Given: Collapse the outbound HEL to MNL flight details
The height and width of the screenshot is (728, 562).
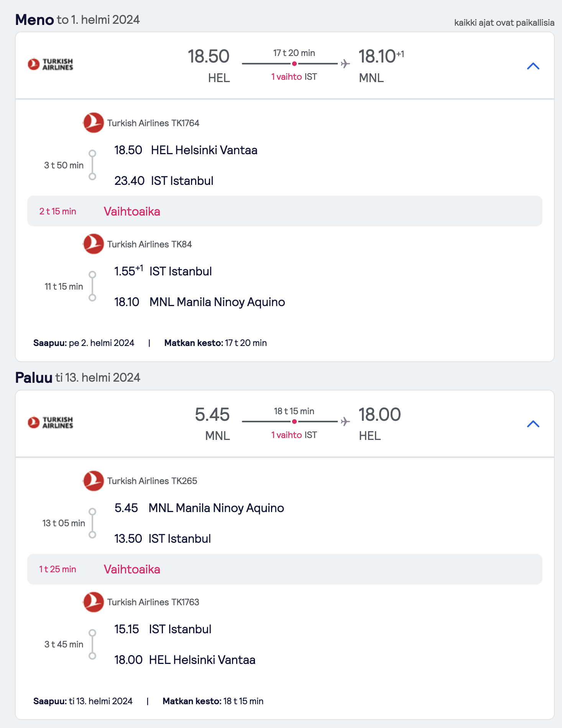Looking at the screenshot, I should coord(533,66).
